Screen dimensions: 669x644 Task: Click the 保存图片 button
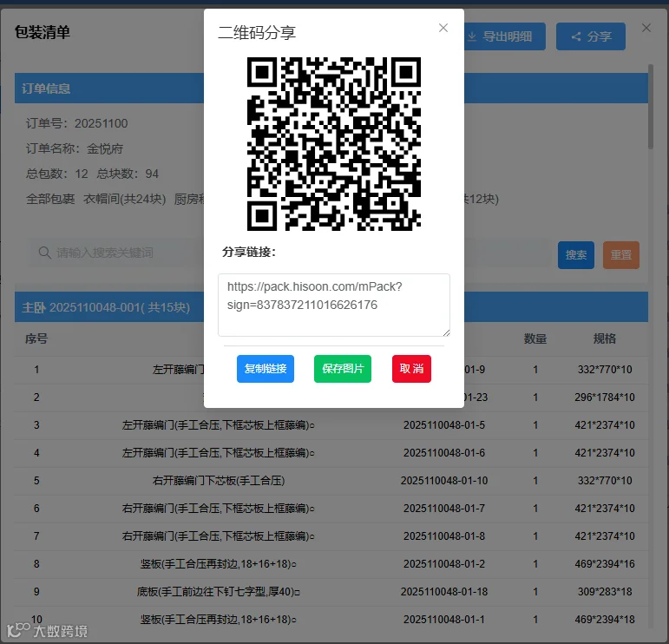tap(343, 369)
